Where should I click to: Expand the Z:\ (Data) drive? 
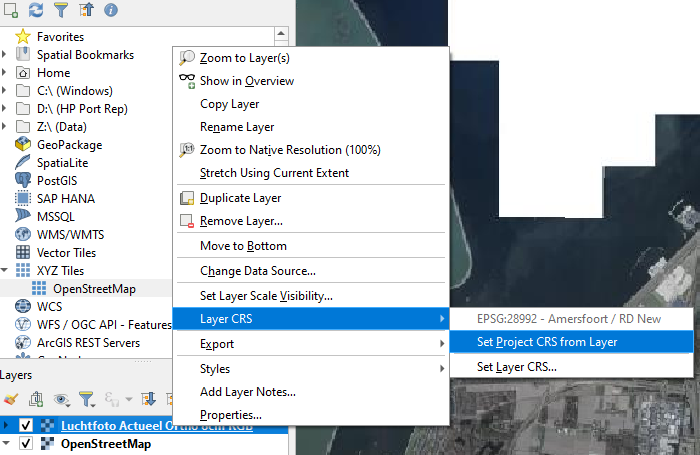click(4, 126)
